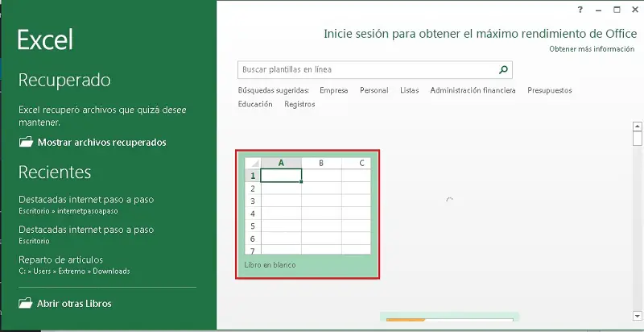Select the Empresa suggested search
Viewport: 644px width, 332px height.
point(333,90)
